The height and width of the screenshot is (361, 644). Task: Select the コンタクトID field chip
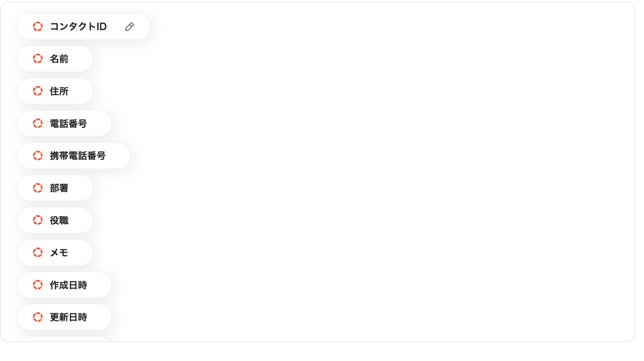pos(84,27)
